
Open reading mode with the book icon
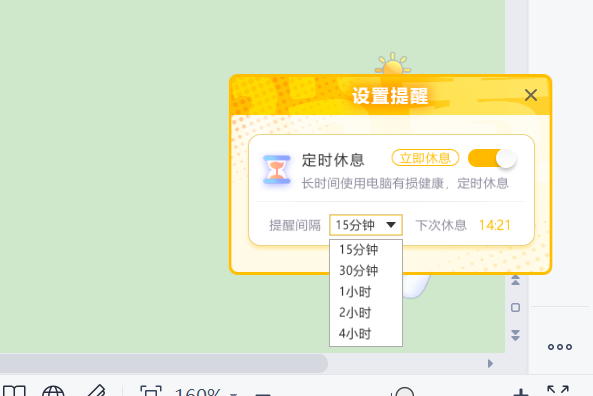click(14, 391)
